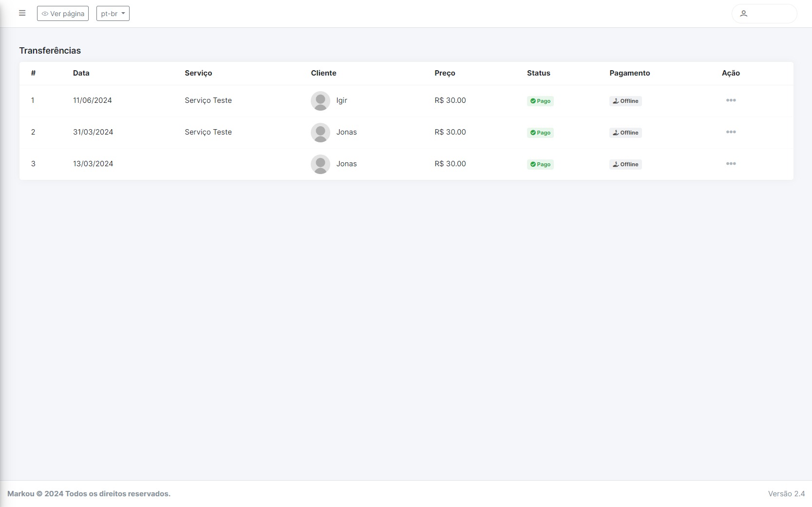Click Pago status badge in row 1
The width and height of the screenshot is (812, 507).
(540, 101)
